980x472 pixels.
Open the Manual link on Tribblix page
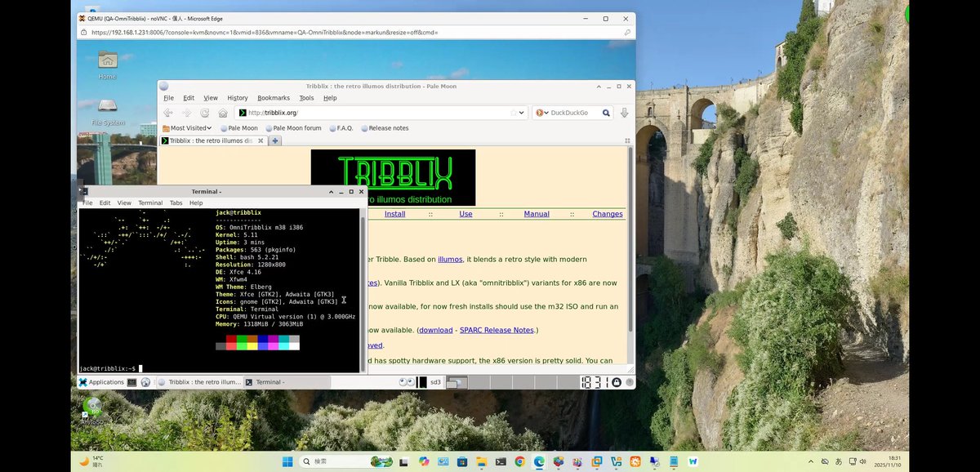[537, 214]
